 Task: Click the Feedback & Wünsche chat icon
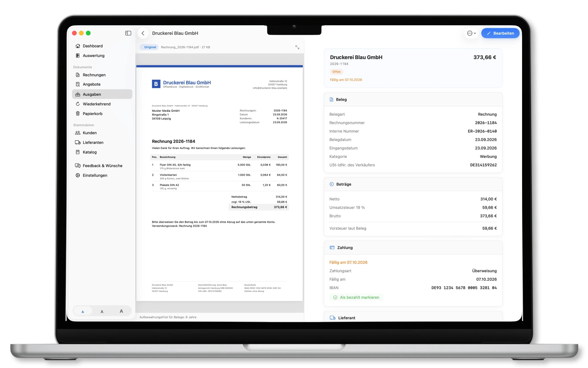[78, 166]
